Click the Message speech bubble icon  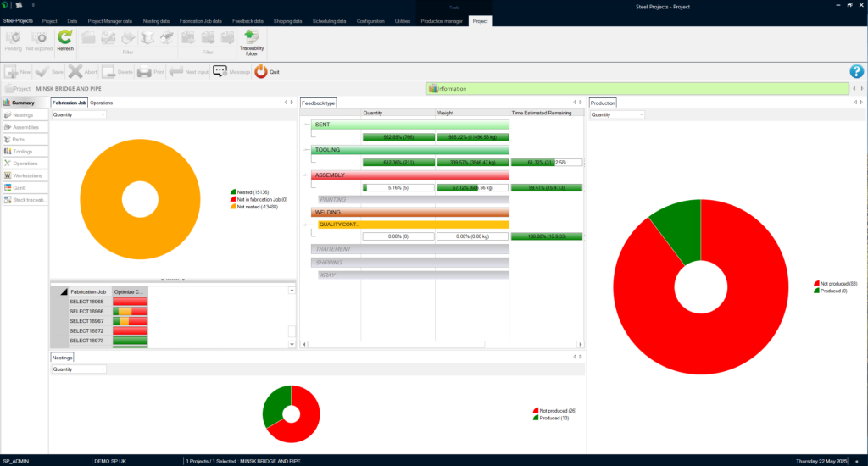pyautogui.click(x=220, y=72)
